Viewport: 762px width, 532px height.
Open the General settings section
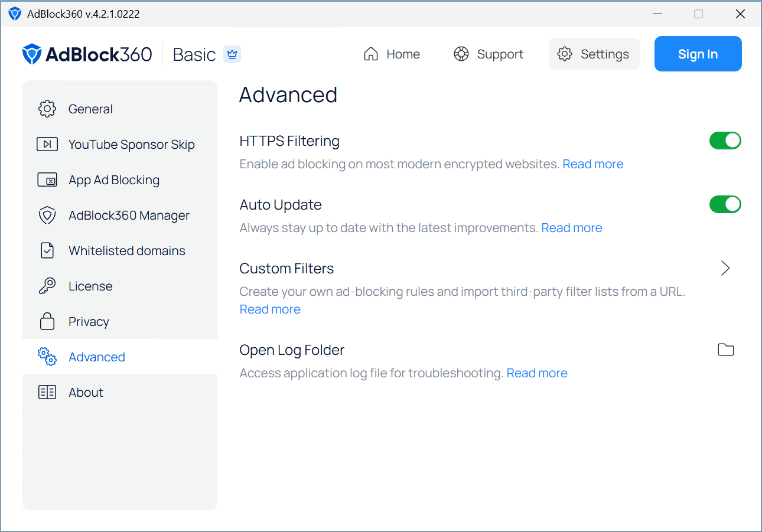click(120, 109)
